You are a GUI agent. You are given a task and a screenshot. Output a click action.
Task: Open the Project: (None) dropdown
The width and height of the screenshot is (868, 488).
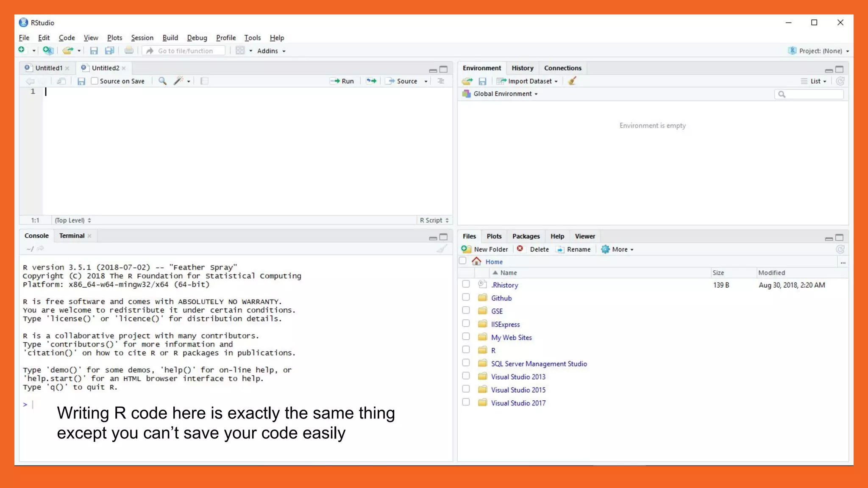[x=819, y=51]
